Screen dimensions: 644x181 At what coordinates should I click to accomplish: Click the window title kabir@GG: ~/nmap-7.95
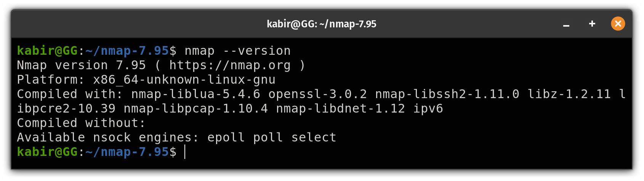(x=321, y=24)
